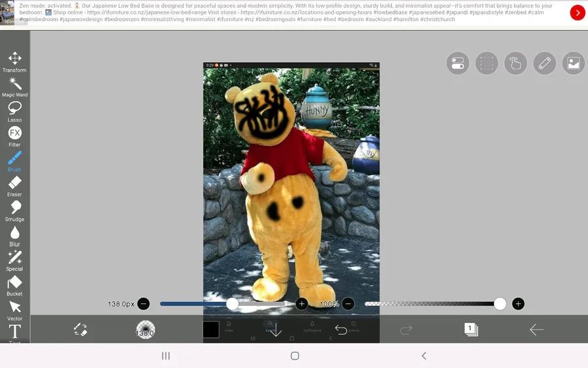Select the Bucket fill tool

pyautogui.click(x=14, y=286)
